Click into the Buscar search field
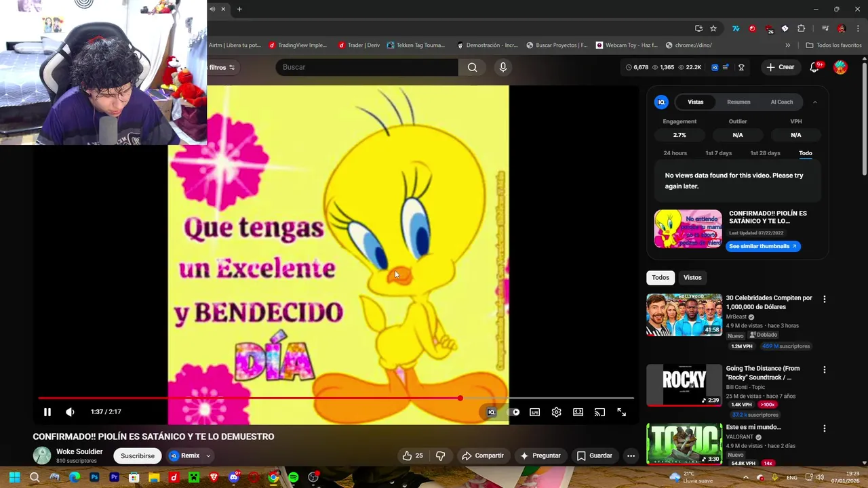This screenshot has height=488, width=868. pos(367,67)
